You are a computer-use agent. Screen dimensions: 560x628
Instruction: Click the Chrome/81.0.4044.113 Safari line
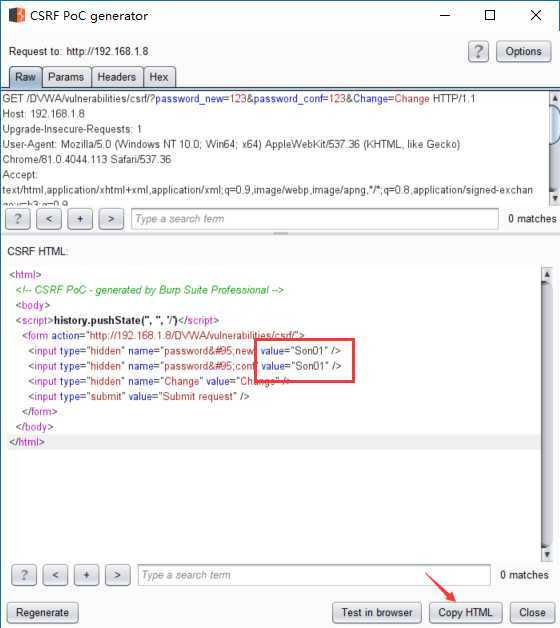point(87,159)
